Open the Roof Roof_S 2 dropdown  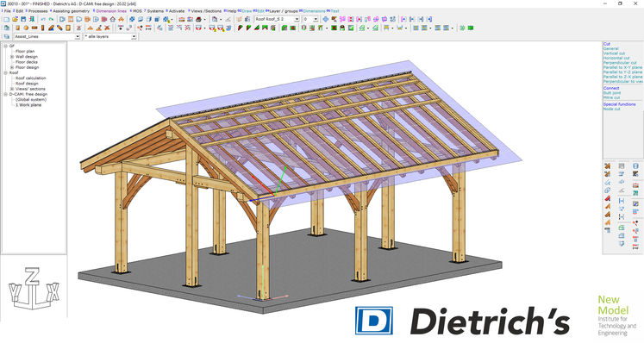pyautogui.click(x=296, y=19)
